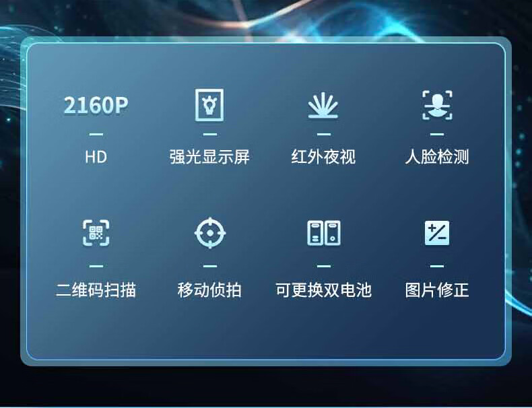Click the dash above 移动侦拍
This screenshot has height=408, width=532.
210,266
